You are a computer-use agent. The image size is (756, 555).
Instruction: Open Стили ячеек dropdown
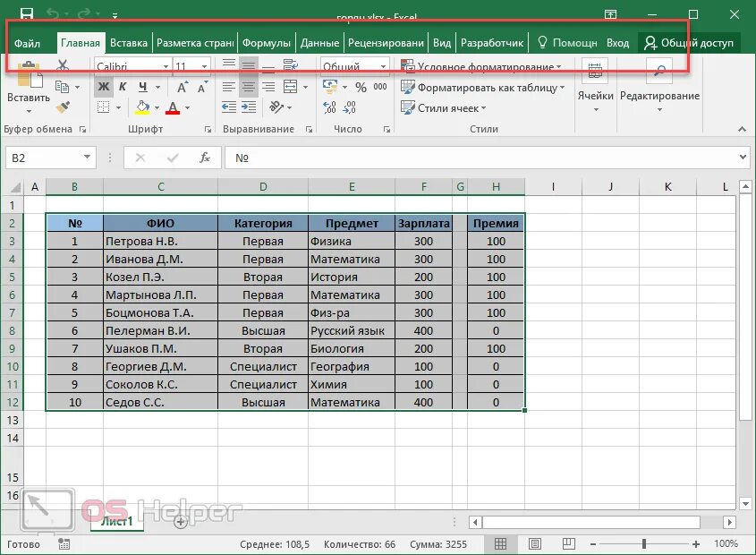443,107
